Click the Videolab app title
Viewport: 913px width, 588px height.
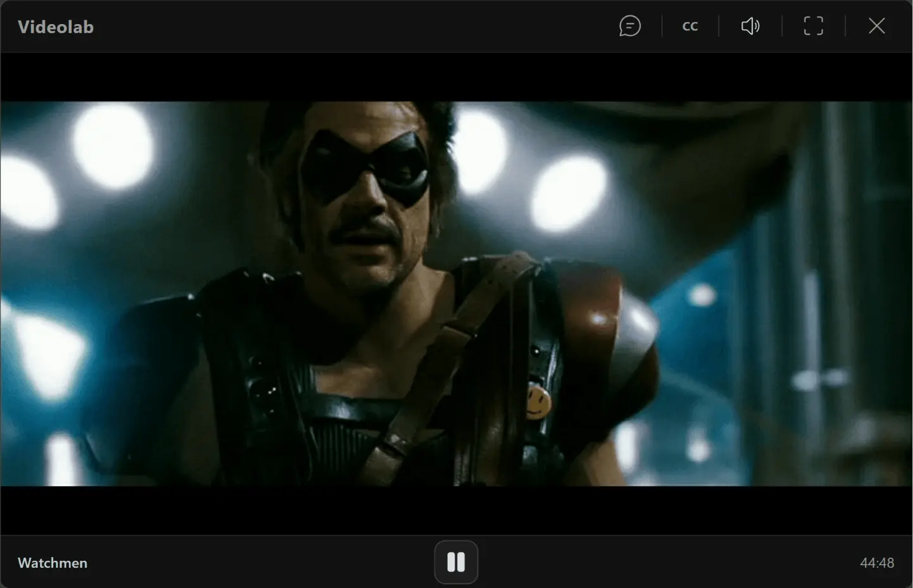click(x=56, y=27)
